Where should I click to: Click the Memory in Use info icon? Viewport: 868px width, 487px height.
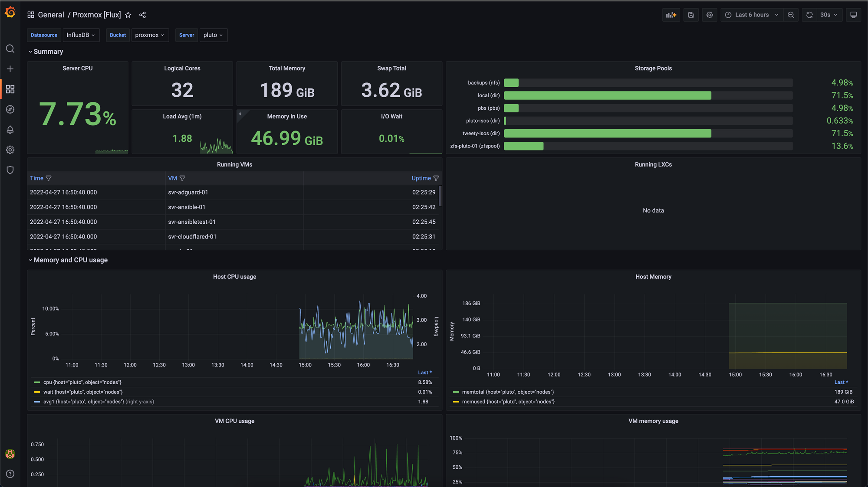pos(240,114)
